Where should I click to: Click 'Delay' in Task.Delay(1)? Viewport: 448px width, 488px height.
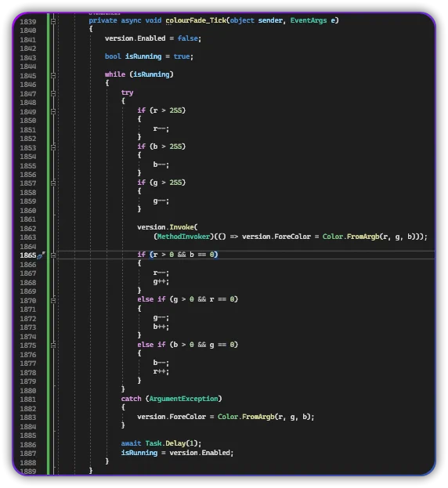[x=175, y=443]
